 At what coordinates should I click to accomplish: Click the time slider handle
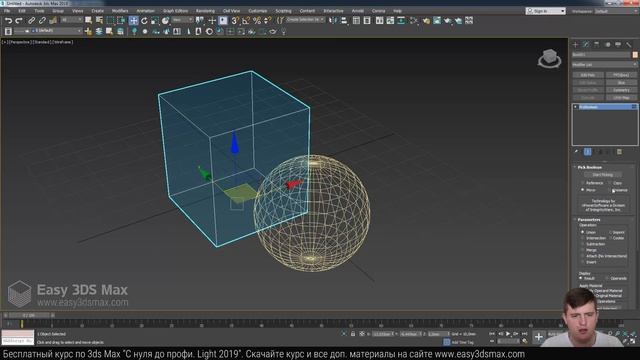(x=29, y=315)
